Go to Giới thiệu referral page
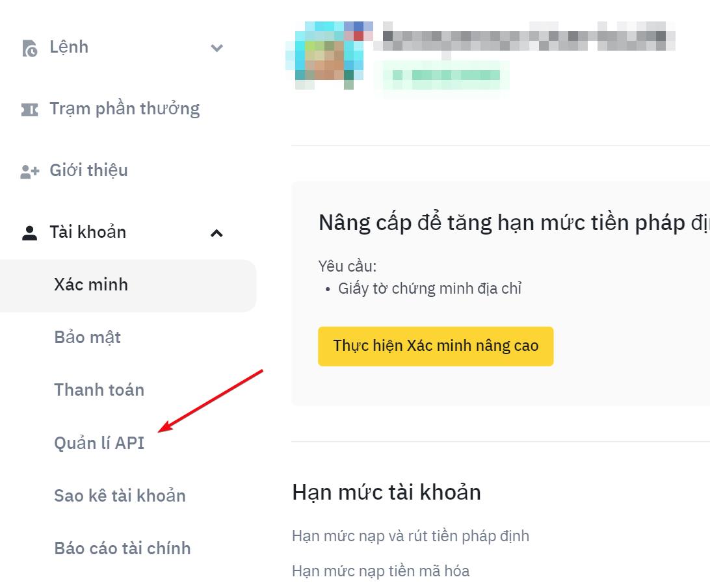Screen dimensions: 710x588 (x=88, y=171)
